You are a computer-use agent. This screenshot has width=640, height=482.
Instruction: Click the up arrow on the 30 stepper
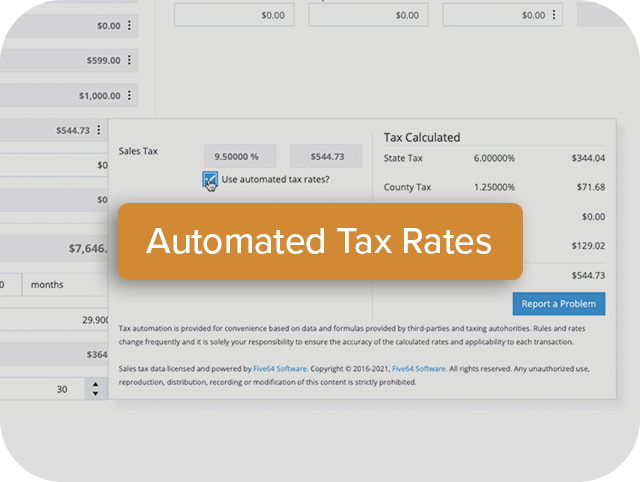[96, 383]
